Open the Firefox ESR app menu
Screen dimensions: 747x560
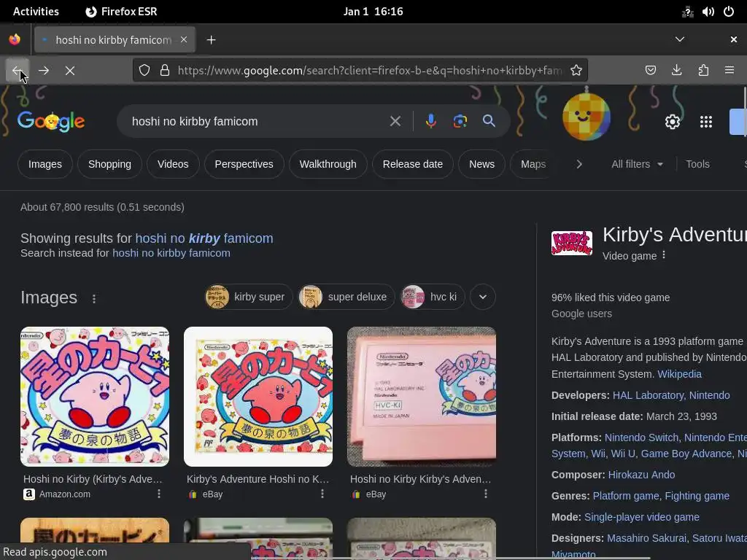[121, 12]
